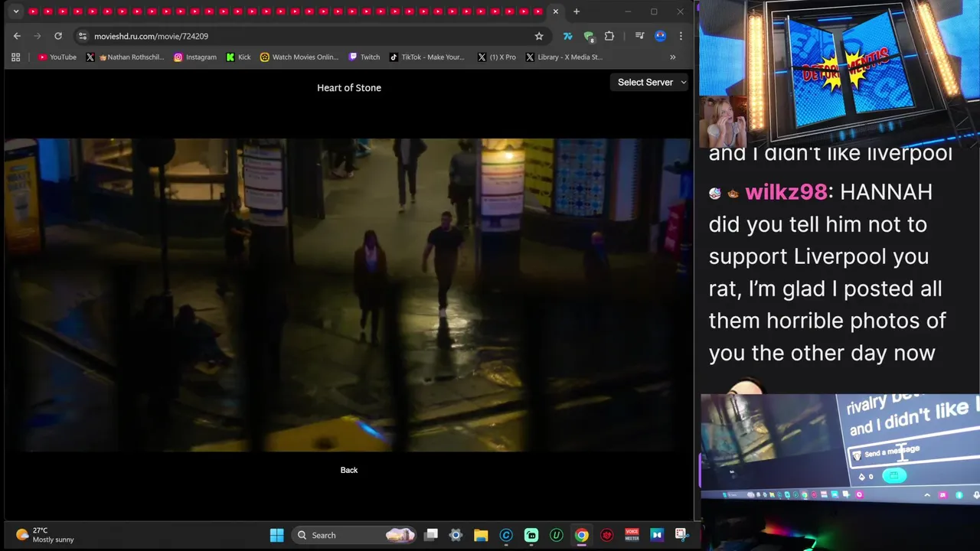Open the Twitch bookmark
This screenshot has height=551, width=980.
(364, 57)
